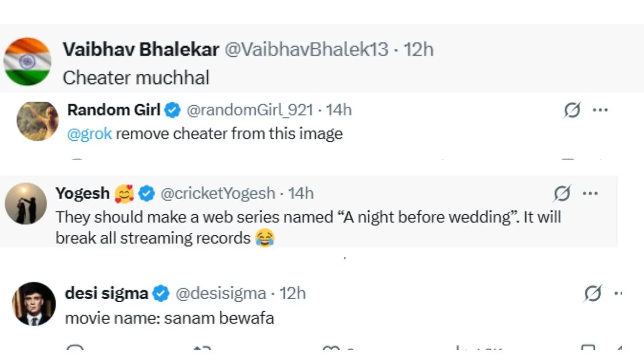Click desi sigma's blue verification badge

[x=161, y=293]
